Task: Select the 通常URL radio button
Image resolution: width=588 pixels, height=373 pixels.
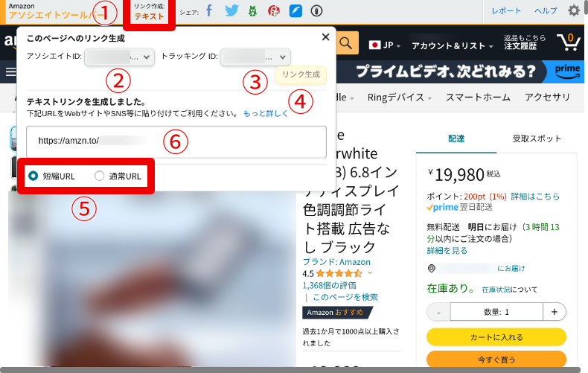Action: (x=100, y=176)
